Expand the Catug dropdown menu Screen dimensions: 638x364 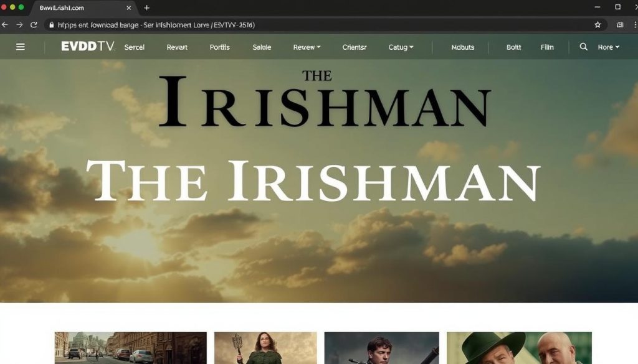point(401,47)
